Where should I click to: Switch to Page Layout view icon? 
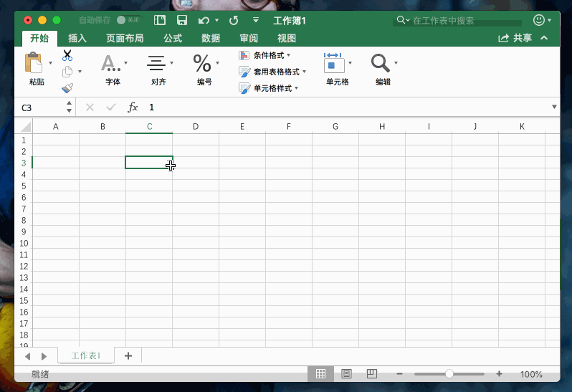[346, 374]
